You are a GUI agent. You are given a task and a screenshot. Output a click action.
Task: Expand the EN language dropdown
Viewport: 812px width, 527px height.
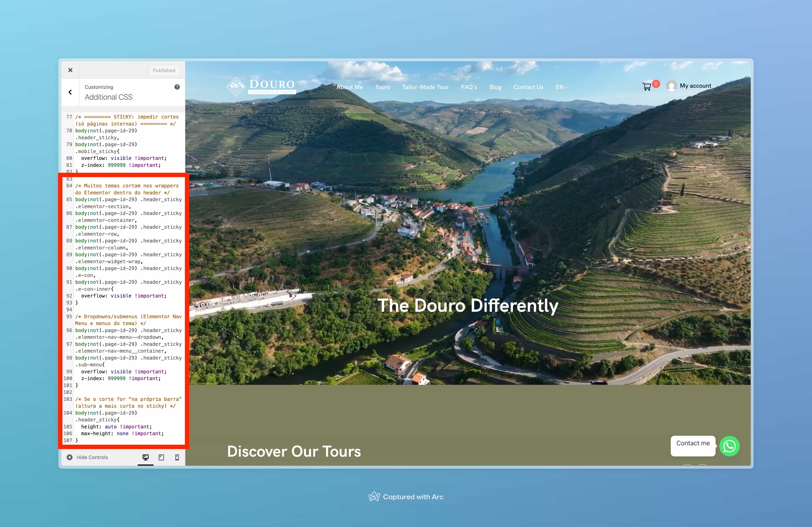click(561, 87)
